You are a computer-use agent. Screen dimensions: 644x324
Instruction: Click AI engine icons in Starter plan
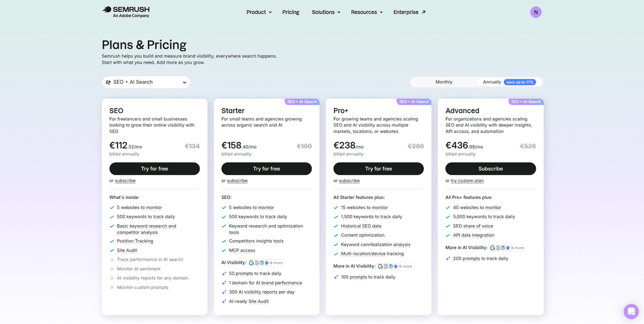(267, 263)
